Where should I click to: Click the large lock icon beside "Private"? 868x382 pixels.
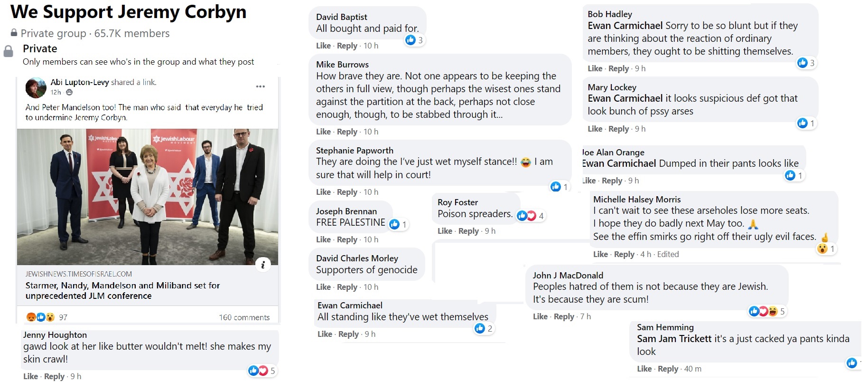[9, 51]
